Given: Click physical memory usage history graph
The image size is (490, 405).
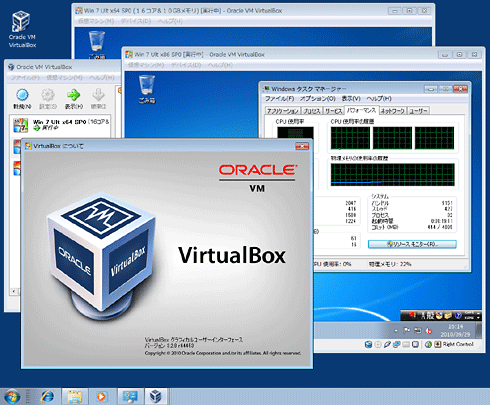Looking at the screenshot, I should pyautogui.click(x=392, y=174).
